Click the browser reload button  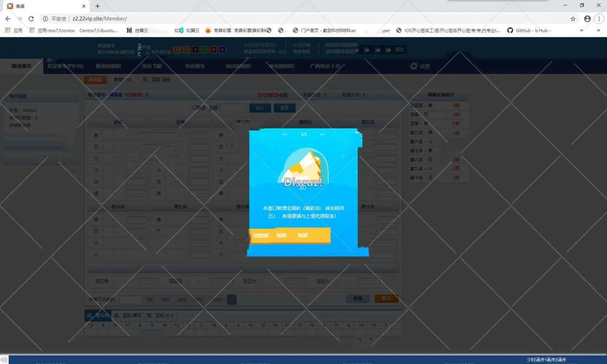click(31, 19)
